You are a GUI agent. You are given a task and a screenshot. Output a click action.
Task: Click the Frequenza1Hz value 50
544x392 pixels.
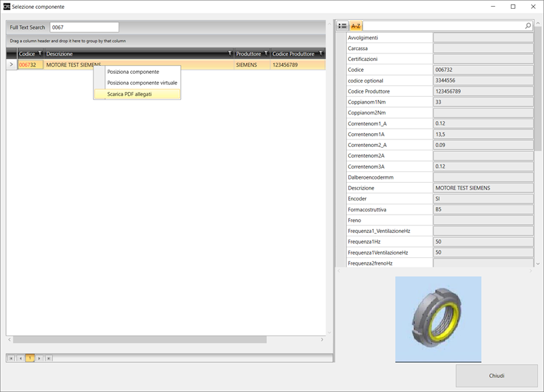483,242
